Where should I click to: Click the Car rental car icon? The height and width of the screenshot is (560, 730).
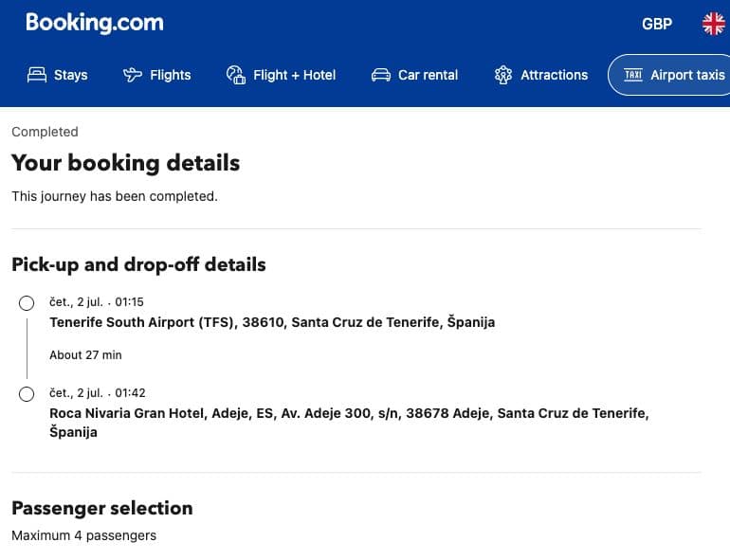click(x=381, y=75)
